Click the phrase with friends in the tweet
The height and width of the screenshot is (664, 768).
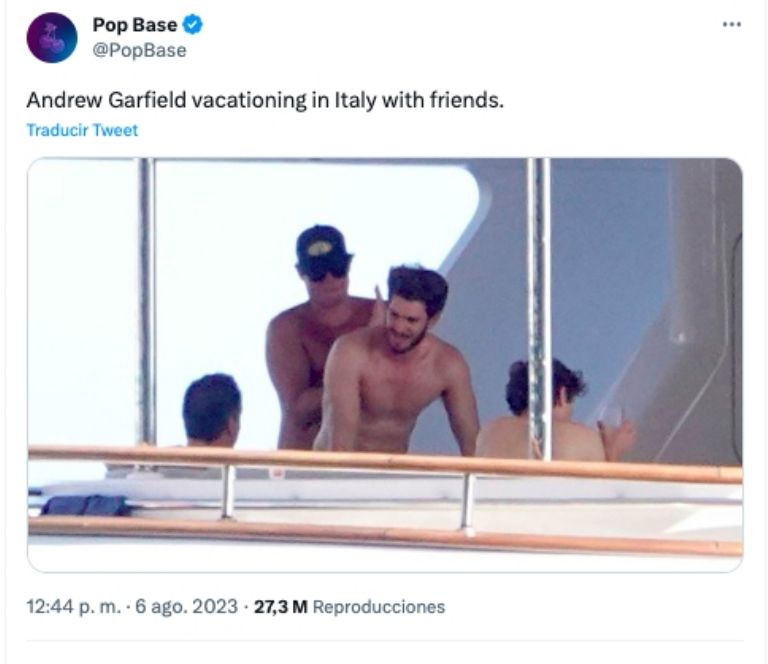pyautogui.click(x=442, y=100)
